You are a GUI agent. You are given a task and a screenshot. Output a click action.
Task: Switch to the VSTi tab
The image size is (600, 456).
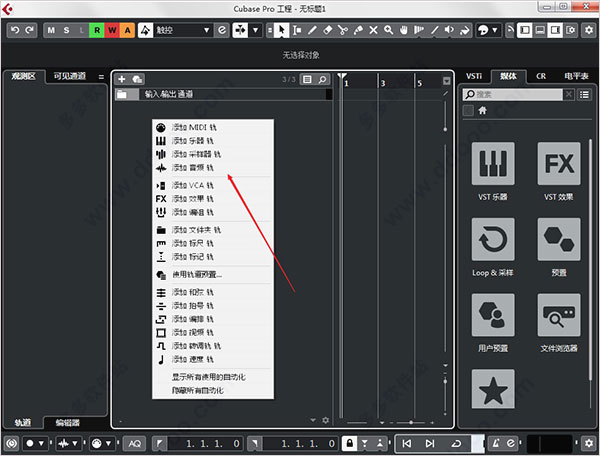475,76
